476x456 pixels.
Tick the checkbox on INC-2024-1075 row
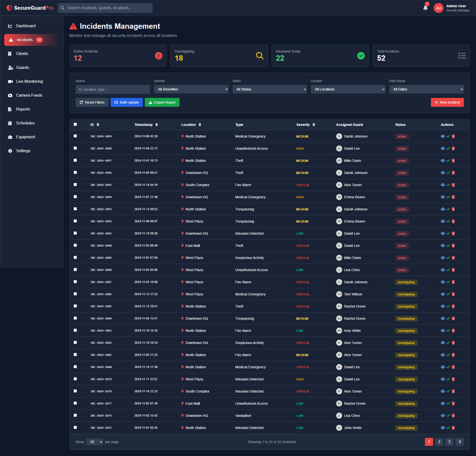[75, 427]
